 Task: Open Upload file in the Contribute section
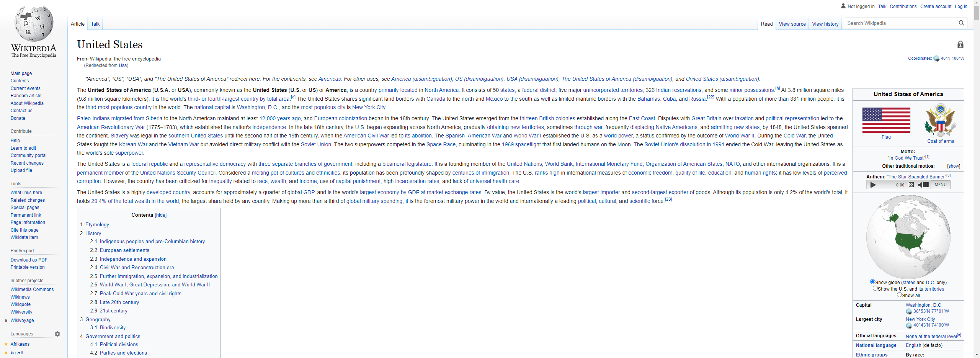click(21, 170)
